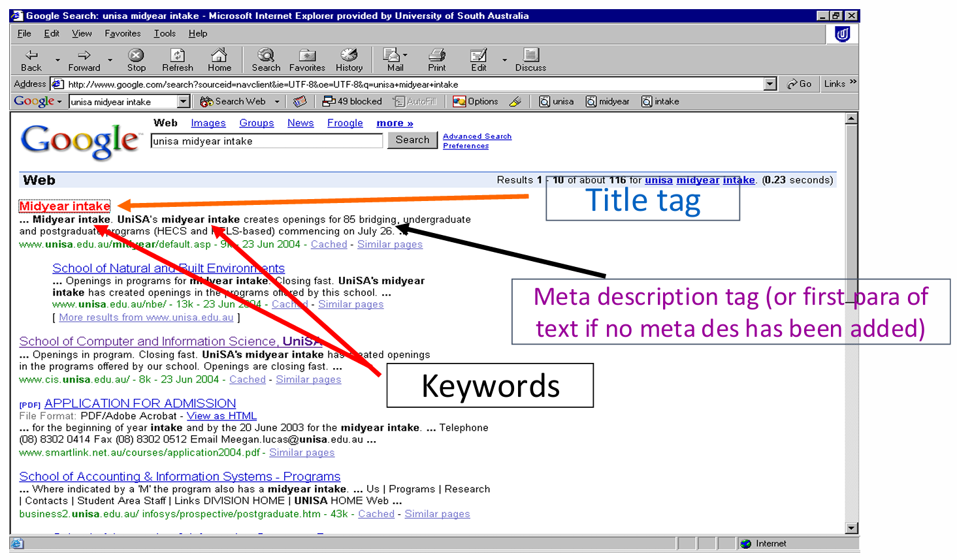957x560 pixels.
Task: Click the highlighter pen icon on the Google toolbar
Action: [x=515, y=101]
